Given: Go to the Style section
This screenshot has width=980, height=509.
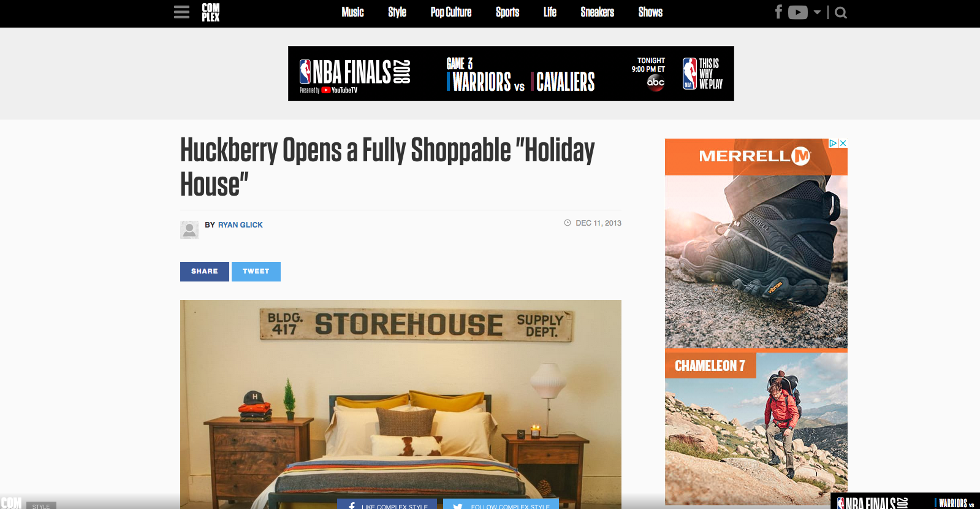Looking at the screenshot, I should 397,12.
